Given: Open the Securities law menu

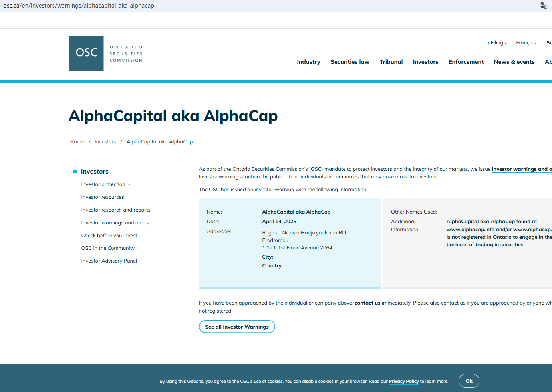Looking at the screenshot, I should pos(350,62).
